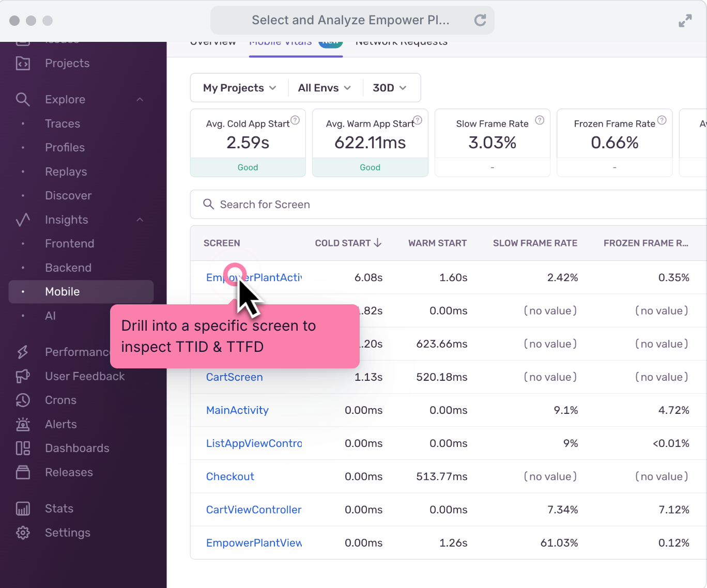Click the Dashboards grid icon
The image size is (707, 588).
pos(23,448)
